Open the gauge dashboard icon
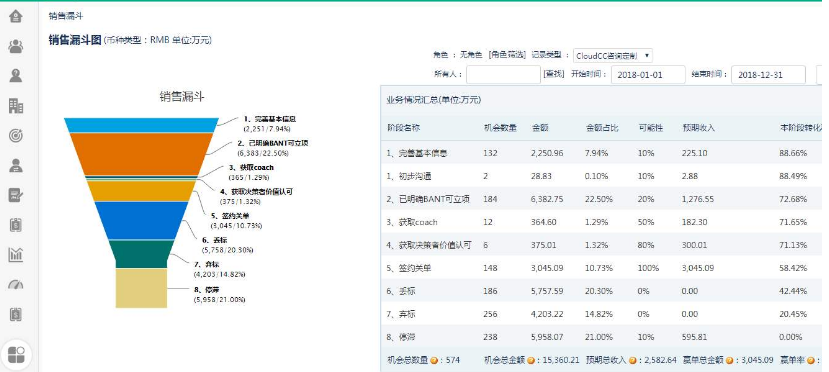This screenshot has width=829, height=372. 16,285
